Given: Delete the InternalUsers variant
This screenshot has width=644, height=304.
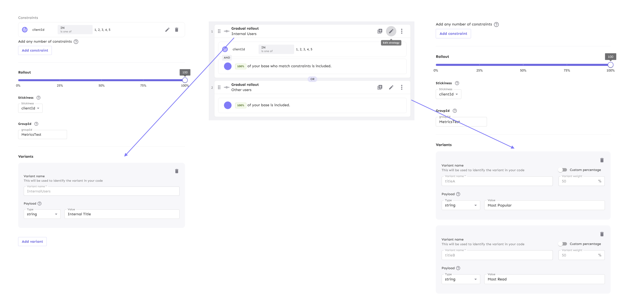Looking at the screenshot, I should [176, 171].
